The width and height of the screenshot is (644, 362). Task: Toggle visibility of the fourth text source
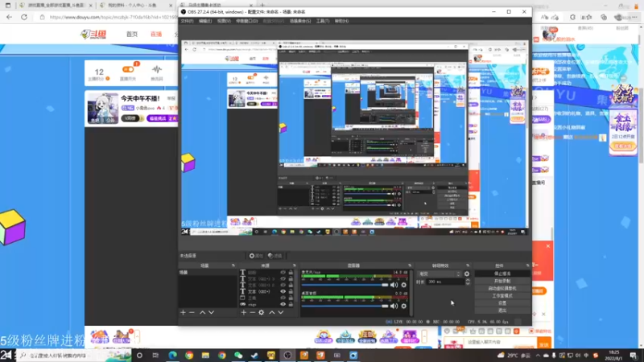click(283, 291)
